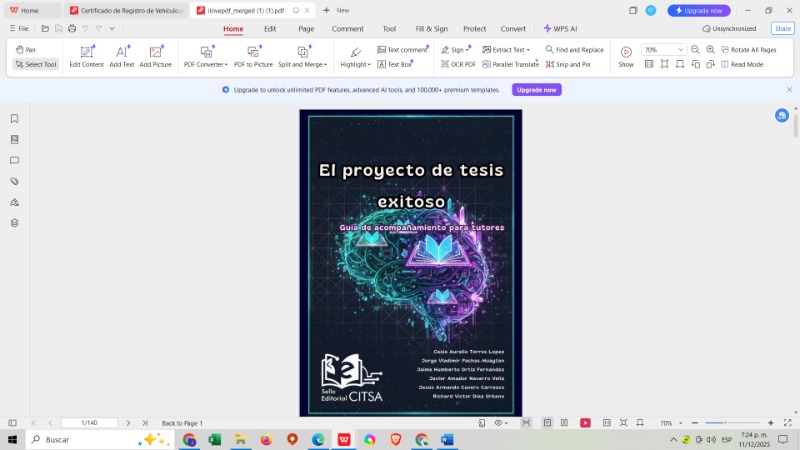Click the Edit Content tool
Image resolution: width=800 pixels, height=450 pixels.
86,56
